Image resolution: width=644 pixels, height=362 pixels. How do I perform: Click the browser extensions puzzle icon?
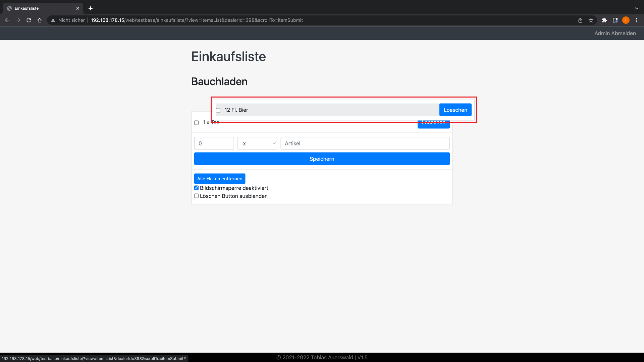[x=604, y=20]
